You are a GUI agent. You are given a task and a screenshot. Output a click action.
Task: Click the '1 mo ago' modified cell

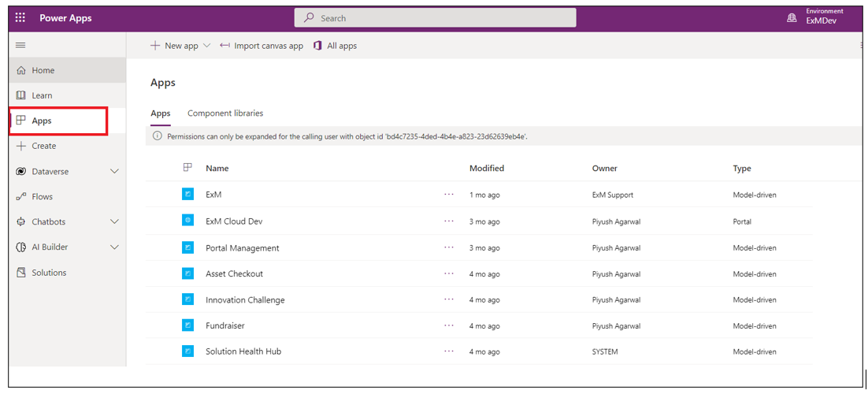pos(484,195)
